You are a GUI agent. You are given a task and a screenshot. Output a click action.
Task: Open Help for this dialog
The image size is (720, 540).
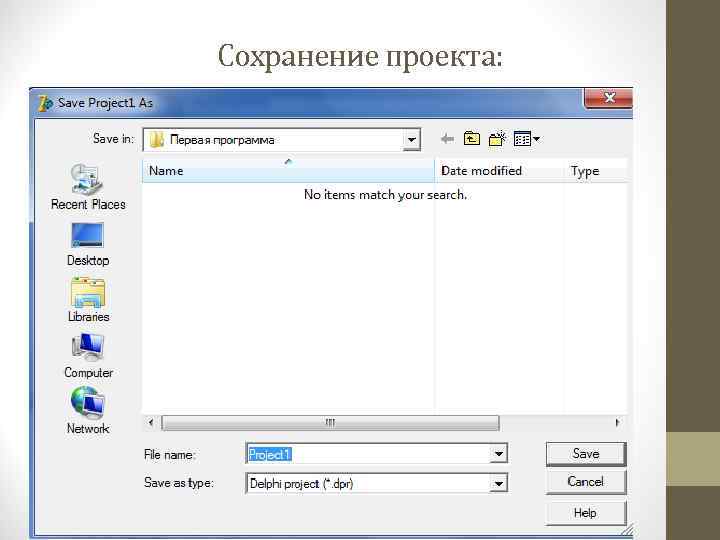586,512
